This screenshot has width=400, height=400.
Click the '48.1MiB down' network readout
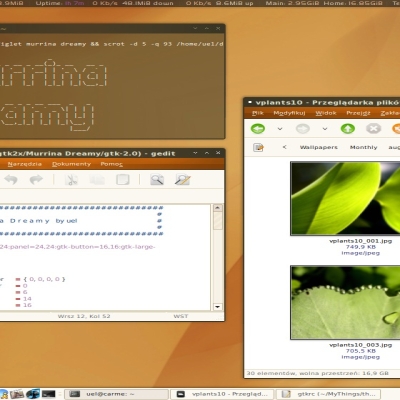(x=148, y=3)
